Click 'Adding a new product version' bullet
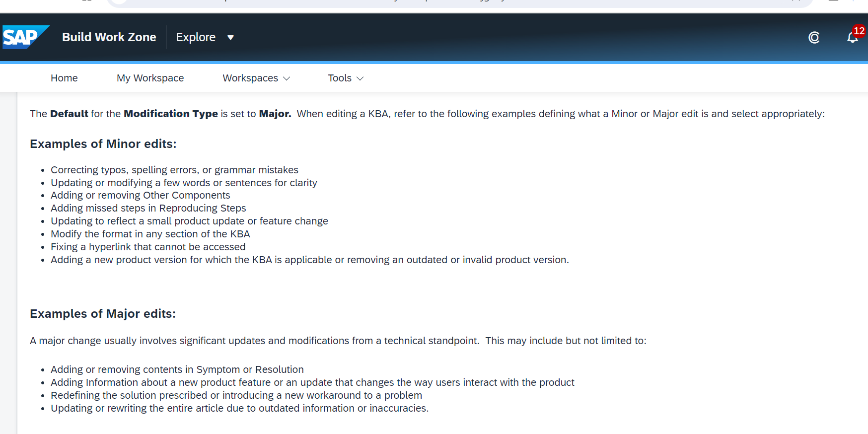The width and height of the screenshot is (868, 434). (310, 260)
